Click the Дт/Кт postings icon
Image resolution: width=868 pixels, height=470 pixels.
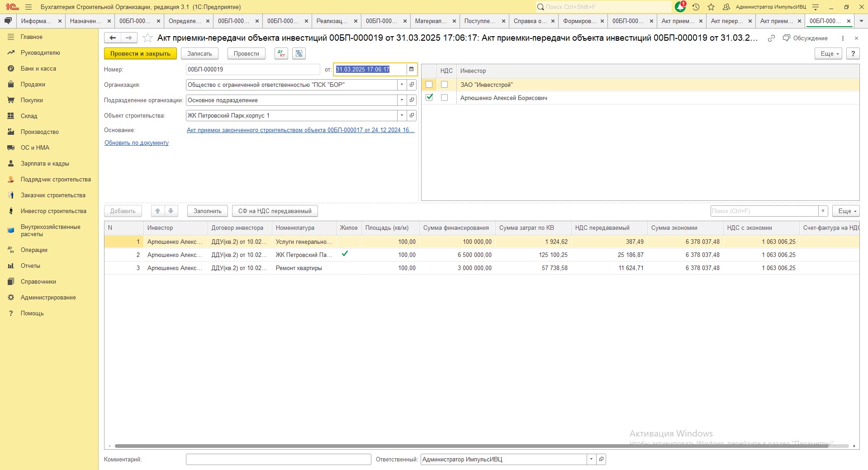click(281, 53)
